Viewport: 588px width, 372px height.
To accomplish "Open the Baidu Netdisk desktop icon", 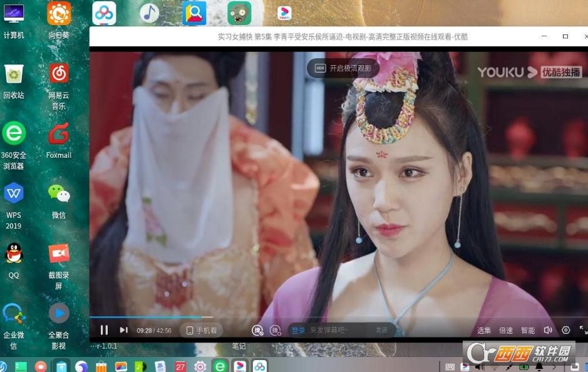I will coord(104,13).
